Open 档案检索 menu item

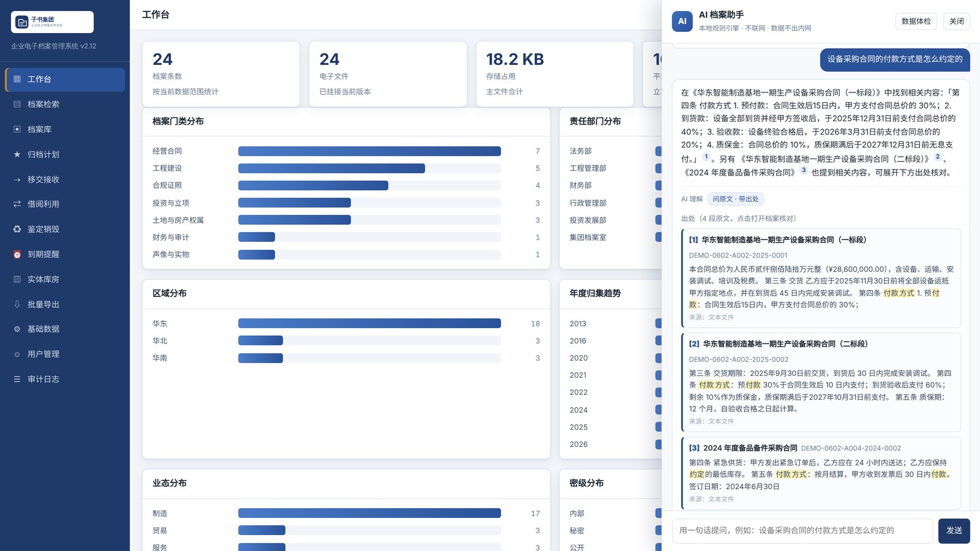click(65, 105)
